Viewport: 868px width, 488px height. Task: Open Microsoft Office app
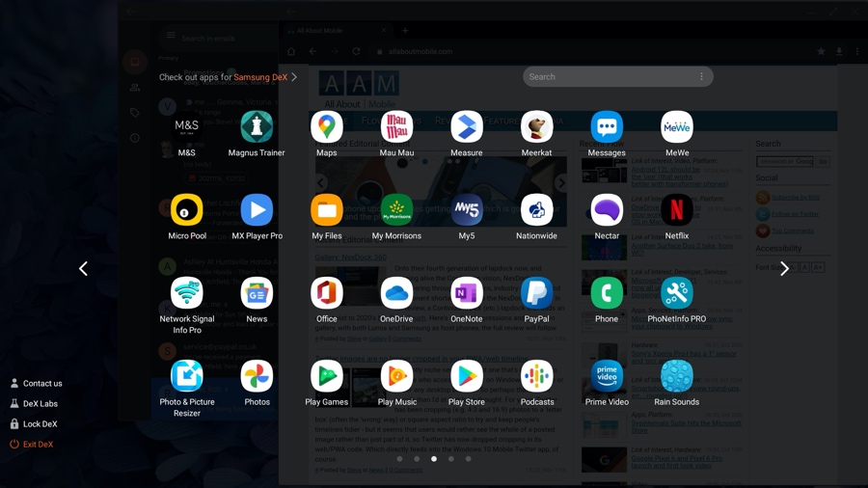coord(327,293)
